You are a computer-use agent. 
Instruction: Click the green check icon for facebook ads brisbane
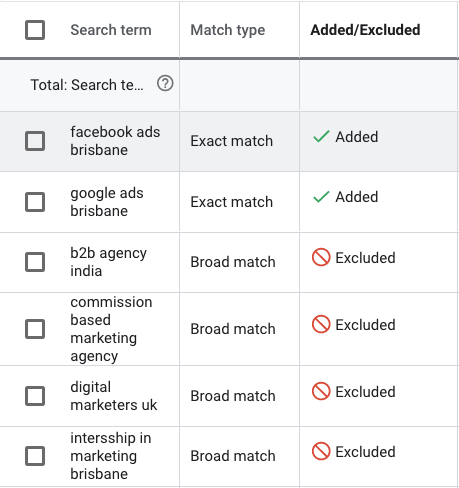[x=321, y=136]
